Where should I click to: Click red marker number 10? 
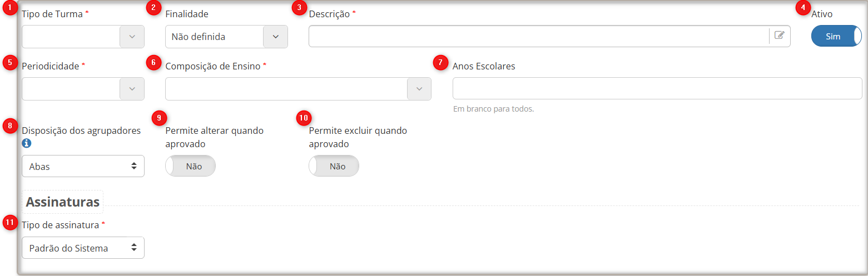tap(303, 118)
